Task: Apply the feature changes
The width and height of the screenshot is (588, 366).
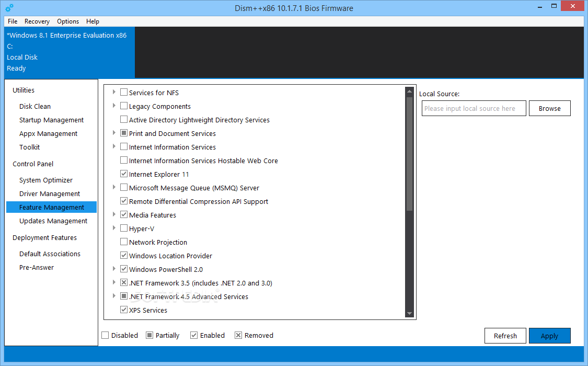Action: 550,336
